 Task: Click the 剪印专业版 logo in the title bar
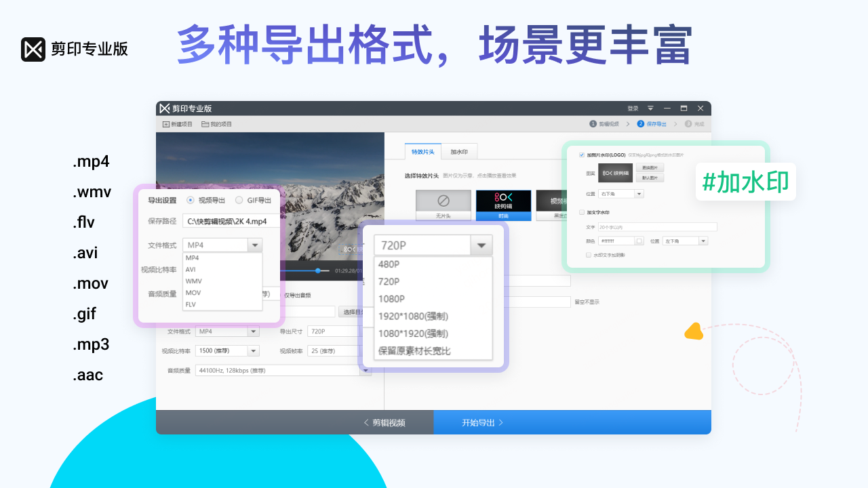click(x=165, y=108)
